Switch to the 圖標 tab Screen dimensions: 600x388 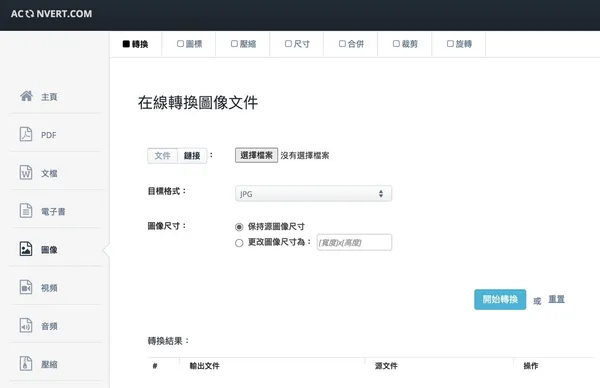(189, 44)
